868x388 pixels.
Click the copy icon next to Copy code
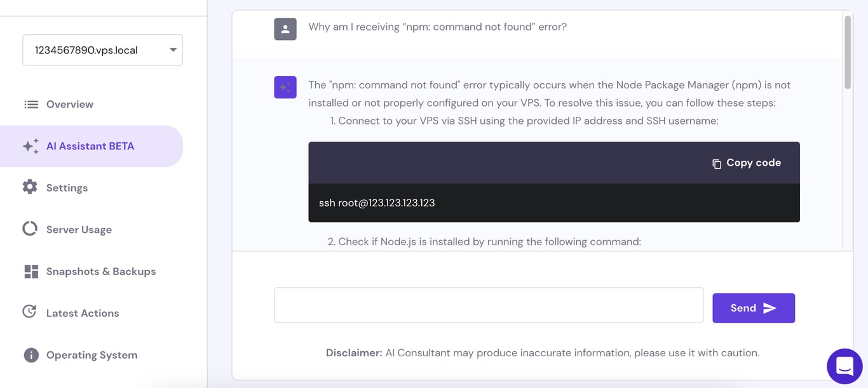pos(717,163)
